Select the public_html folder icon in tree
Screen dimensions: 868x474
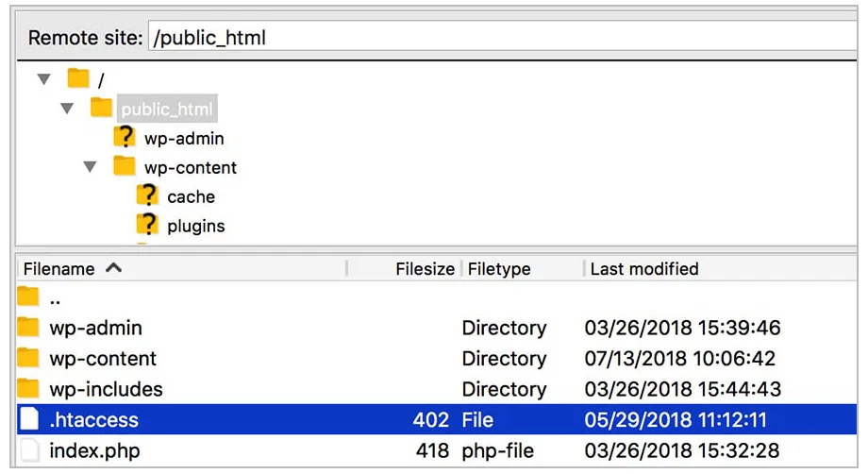pyautogui.click(x=101, y=108)
